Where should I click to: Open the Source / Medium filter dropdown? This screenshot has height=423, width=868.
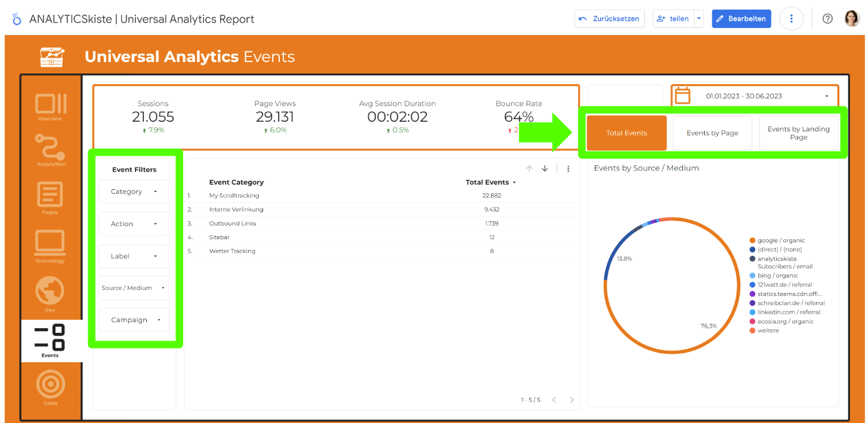pos(134,288)
